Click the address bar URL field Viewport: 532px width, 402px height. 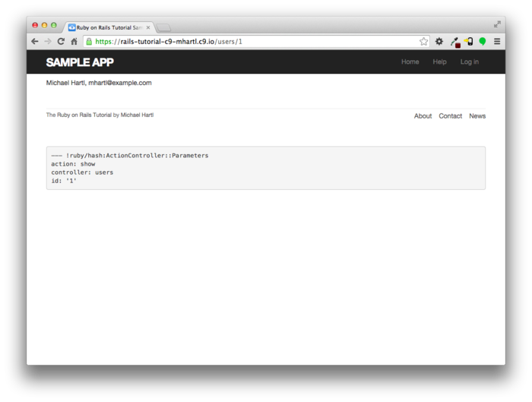coord(251,42)
